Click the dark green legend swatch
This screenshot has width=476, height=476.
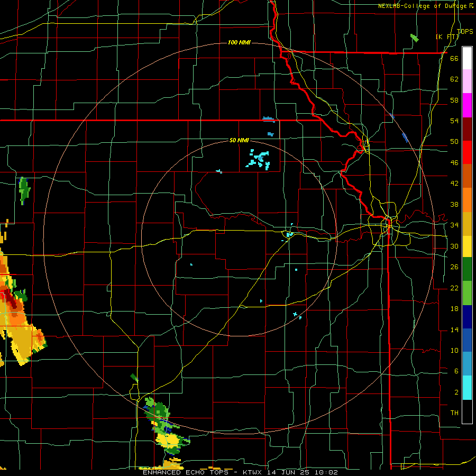[467, 269]
